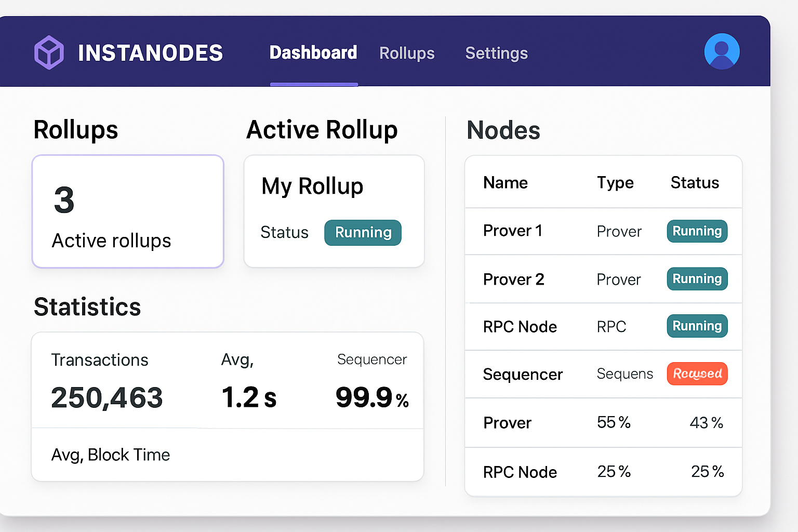The height and width of the screenshot is (532, 798).
Task: Click the Running status badge for RPC Node
Action: (x=697, y=326)
